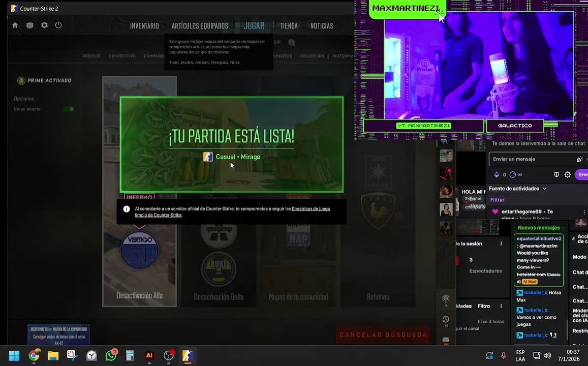The height and width of the screenshot is (366, 588).
Task: Click the Deathmatch community maps banner
Action: point(58,334)
